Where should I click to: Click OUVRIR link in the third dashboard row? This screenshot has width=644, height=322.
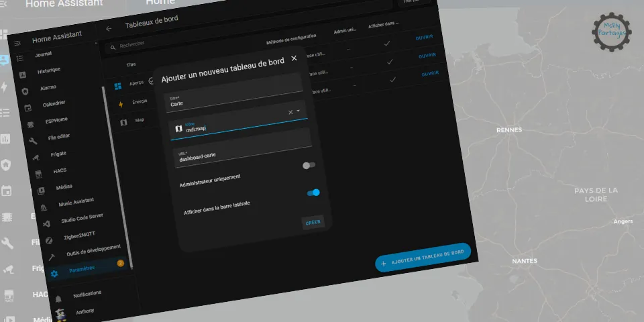coord(430,74)
